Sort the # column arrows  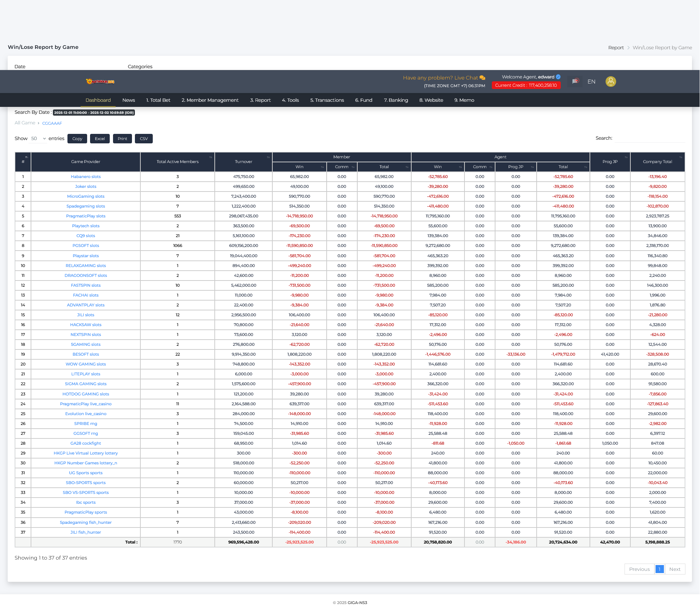[x=26, y=157]
